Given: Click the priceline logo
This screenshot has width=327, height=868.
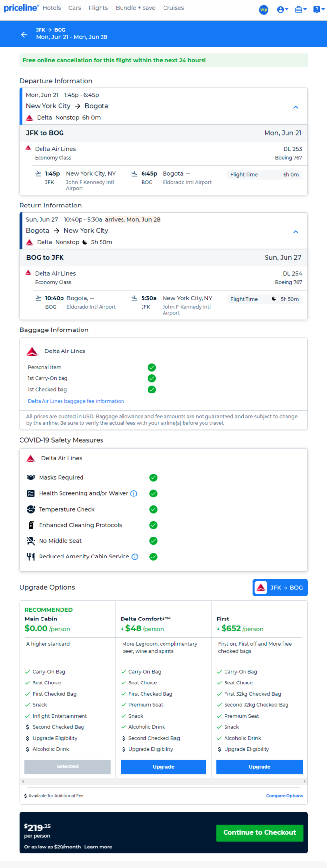Looking at the screenshot, I should [21, 8].
